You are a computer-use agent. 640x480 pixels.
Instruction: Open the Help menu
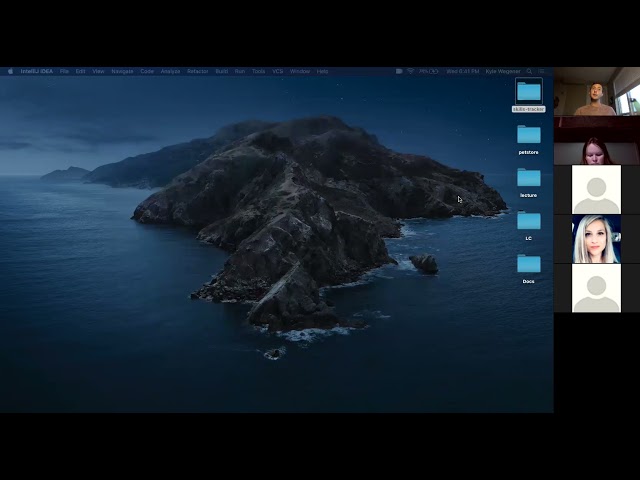point(322,71)
